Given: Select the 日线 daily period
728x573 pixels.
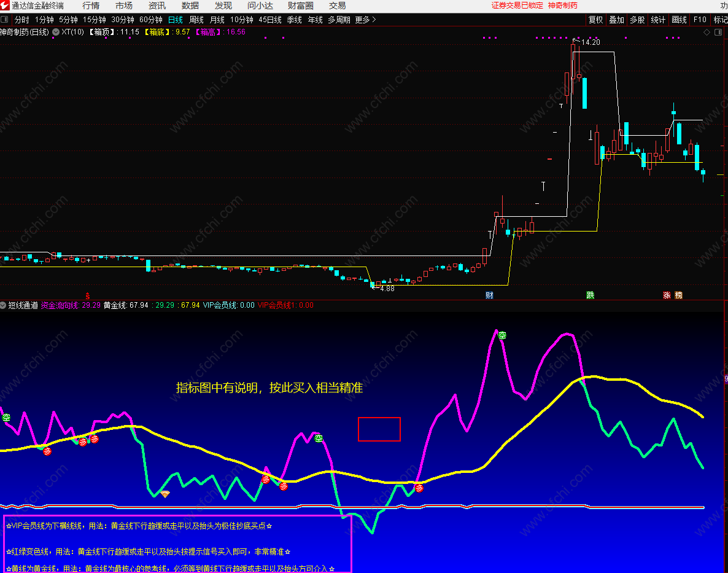Looking at the screenshot, I should pyautogui.click(x=176, y=20).
